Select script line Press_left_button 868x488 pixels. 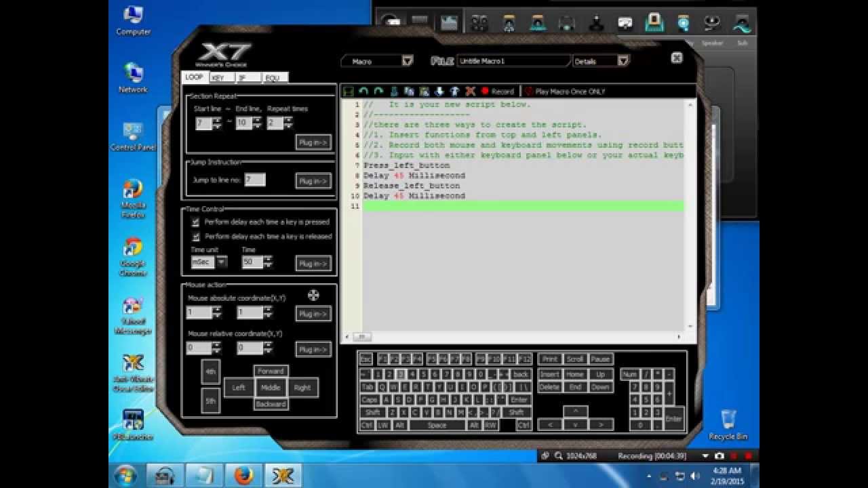click(406, 165)
